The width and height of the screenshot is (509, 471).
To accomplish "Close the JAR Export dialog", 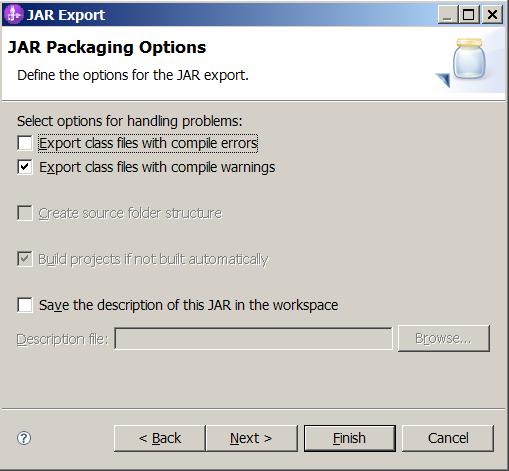I will (x=492, y=15).
